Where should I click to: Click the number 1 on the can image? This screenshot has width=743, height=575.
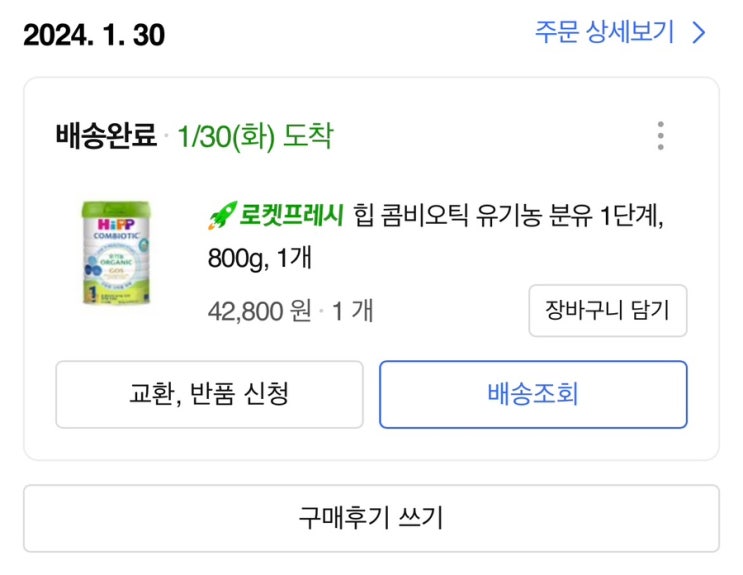coord(90,294)
